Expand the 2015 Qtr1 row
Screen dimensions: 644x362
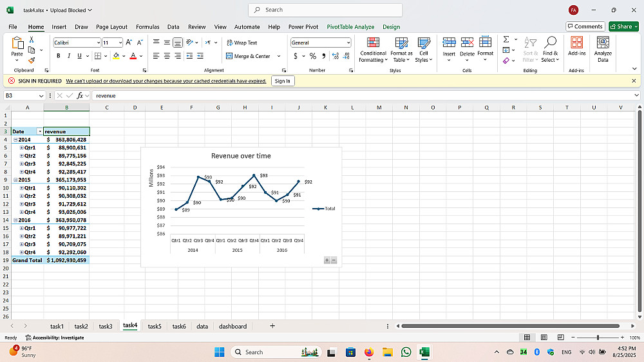click(x=22, y=188)
